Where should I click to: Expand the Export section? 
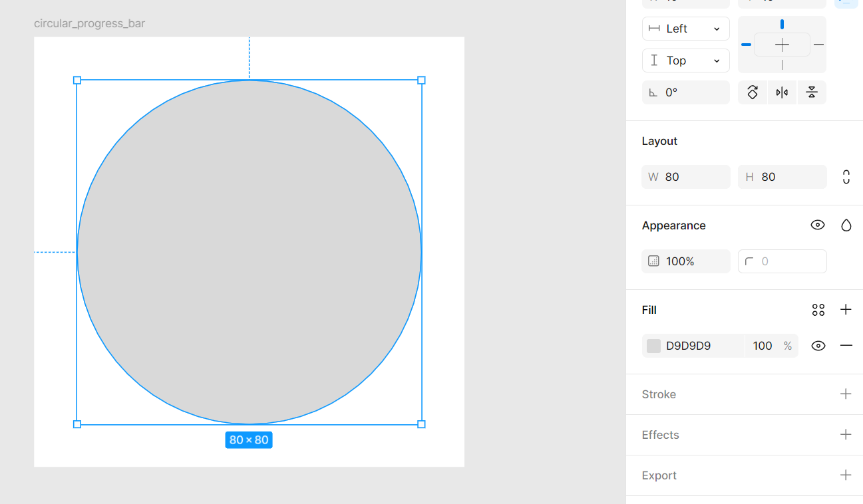[x=846, y=475]
